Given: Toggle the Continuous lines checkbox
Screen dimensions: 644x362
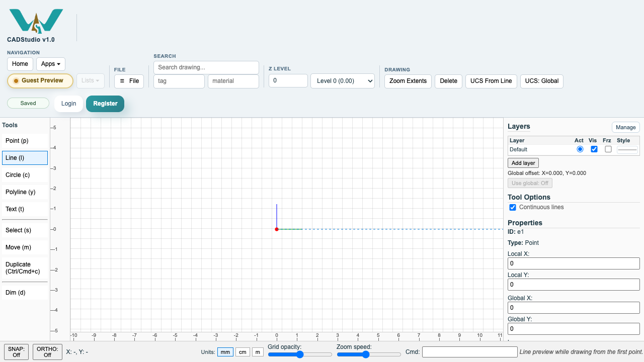Looking at the screenshot, I should [x=513, y=207].
